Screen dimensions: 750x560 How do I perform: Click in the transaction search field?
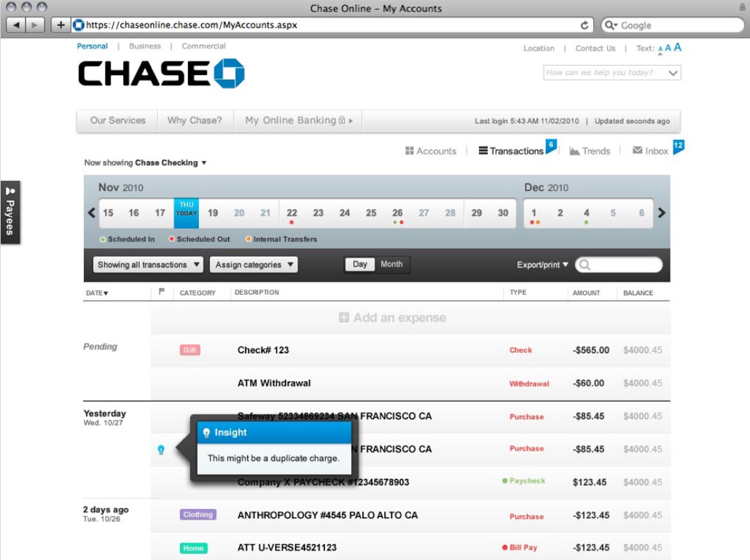pyautogui.click(x=619, y=265)
